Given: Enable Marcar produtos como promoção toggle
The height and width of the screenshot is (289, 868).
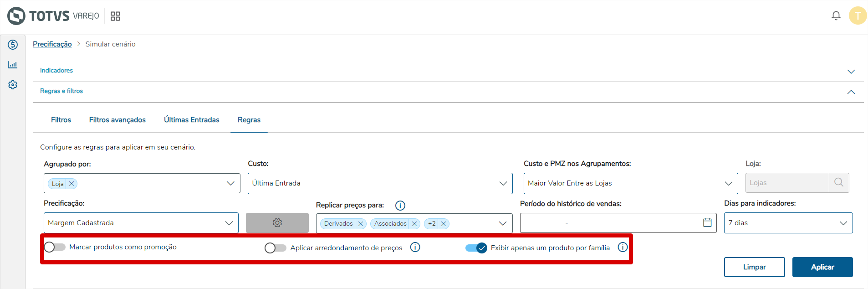Looking at the screenshot, I should [x=55, y=247].
